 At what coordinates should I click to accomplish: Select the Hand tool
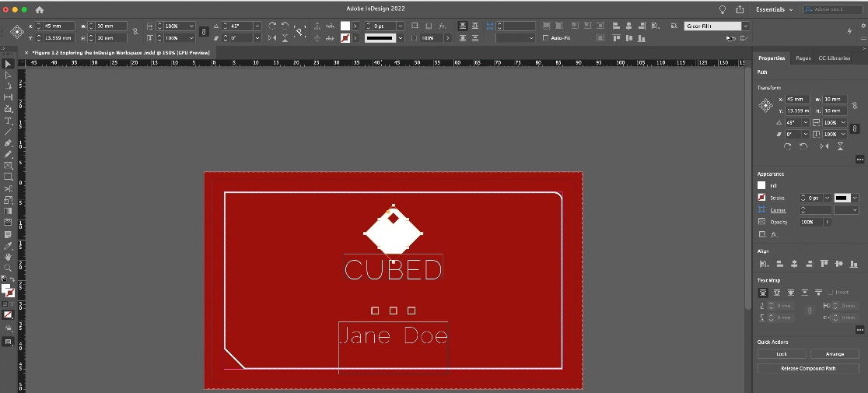8,257
